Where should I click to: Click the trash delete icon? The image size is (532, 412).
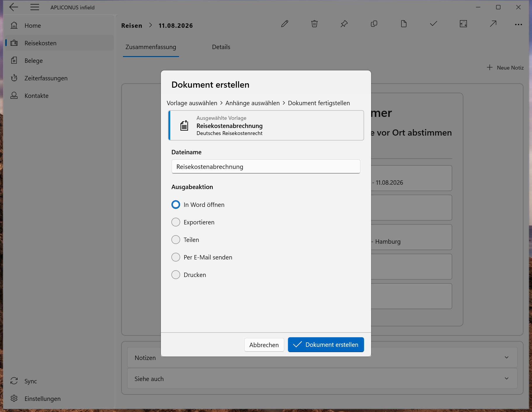(314, 24)
